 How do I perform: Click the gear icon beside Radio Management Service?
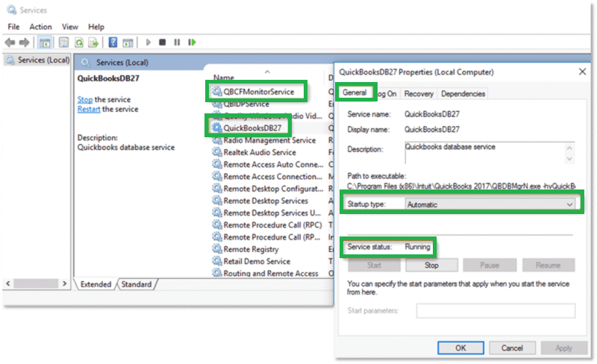[x=217, y=140]
